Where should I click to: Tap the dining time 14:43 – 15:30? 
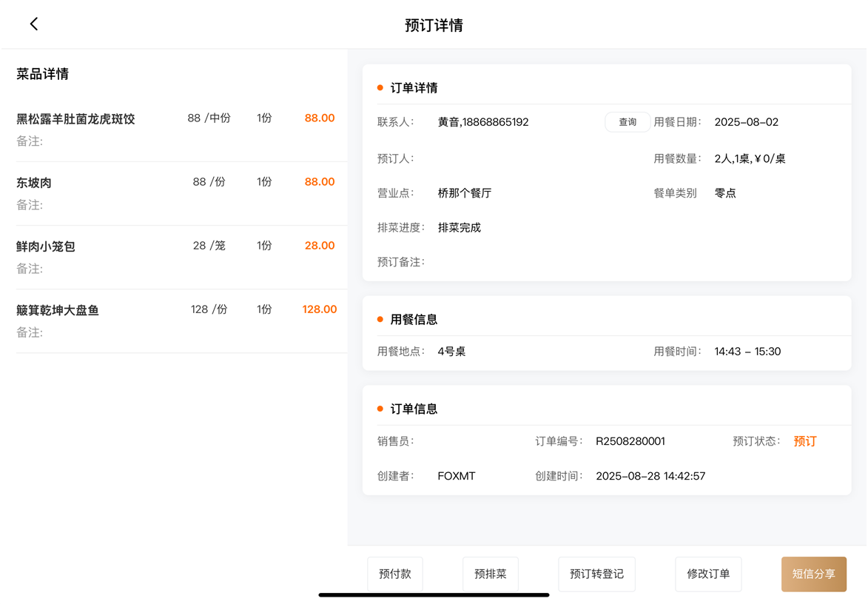(x=747, y=352)
